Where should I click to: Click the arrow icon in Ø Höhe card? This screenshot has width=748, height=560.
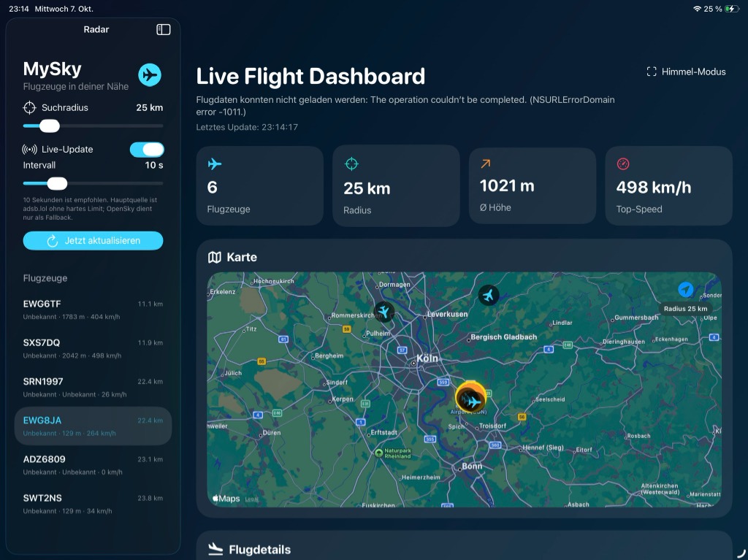click(486, 164)
